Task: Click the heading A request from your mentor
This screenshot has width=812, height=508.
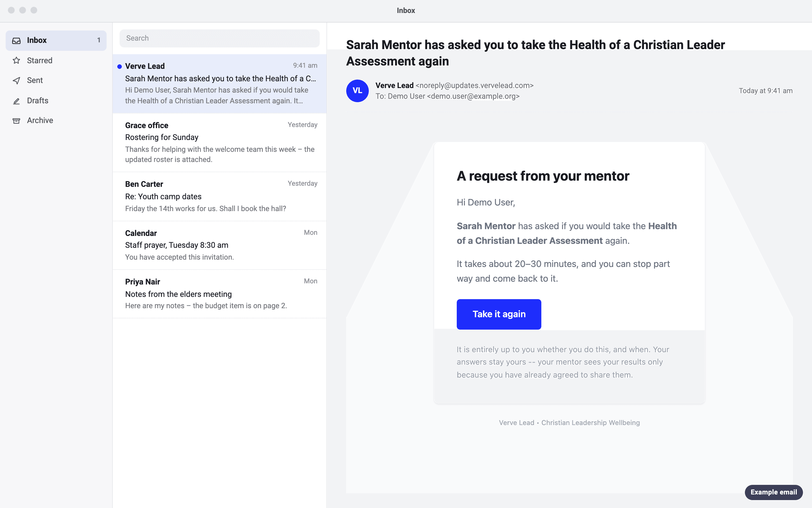Action: 543,176
